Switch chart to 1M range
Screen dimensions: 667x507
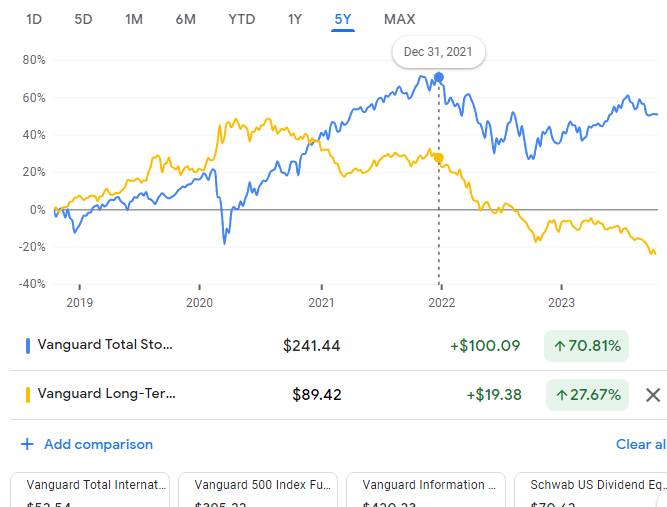pyautogui.click(x=134, y=19)
